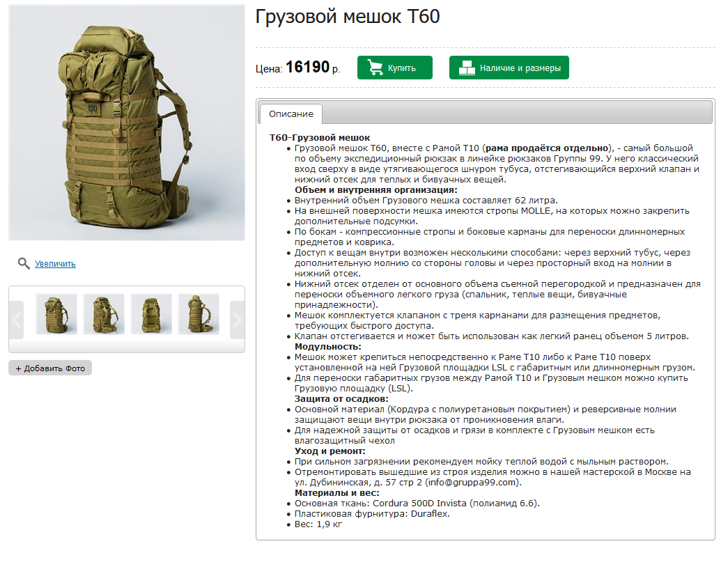Click the magnifier icon beside Увеличить
The height and width of the screenshot is (585, 728).
point(24,264)
